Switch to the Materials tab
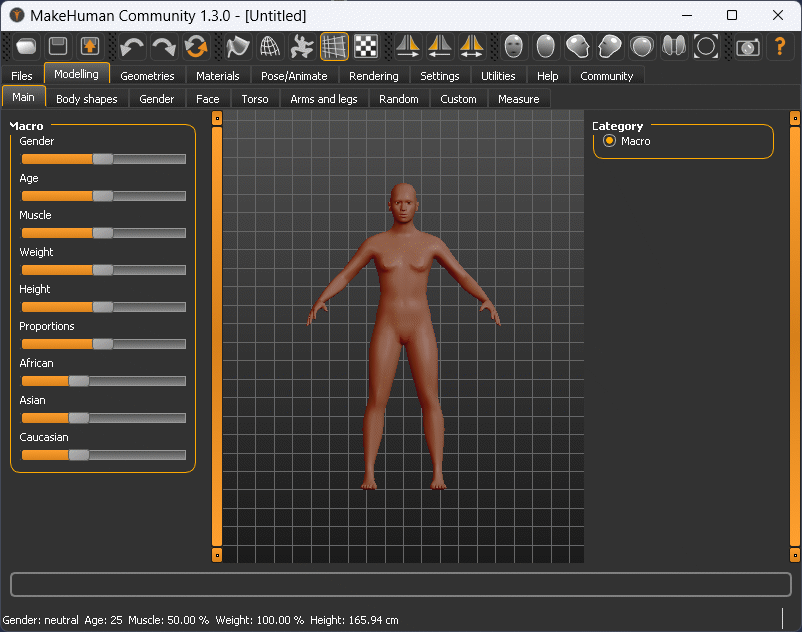The image size is (802, 632). [217, 76]
